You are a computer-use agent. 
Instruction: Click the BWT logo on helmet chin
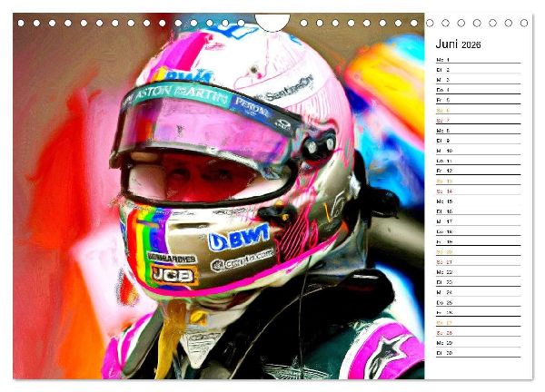pos(238,237)
